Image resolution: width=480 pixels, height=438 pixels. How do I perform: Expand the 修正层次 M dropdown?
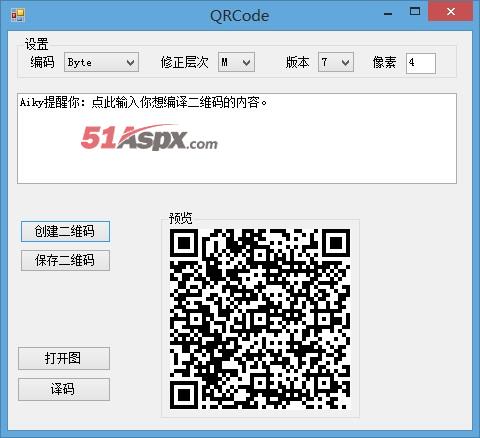click(x=236, y=62)
